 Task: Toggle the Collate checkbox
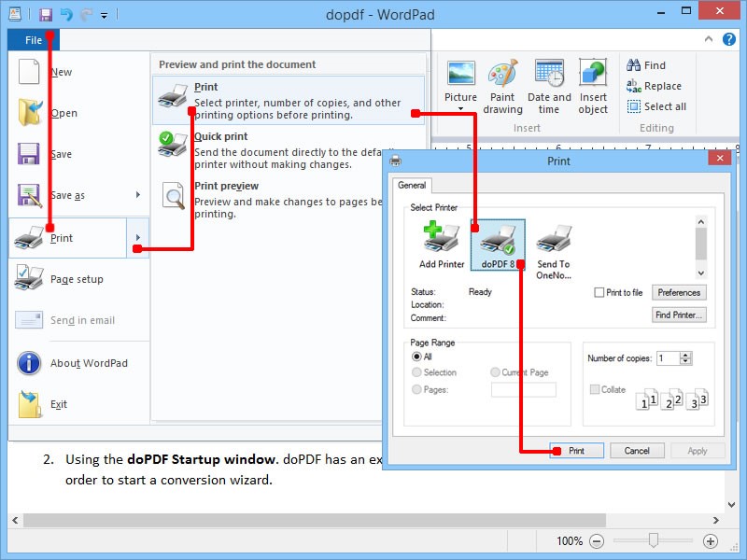(x=595, y=387)
